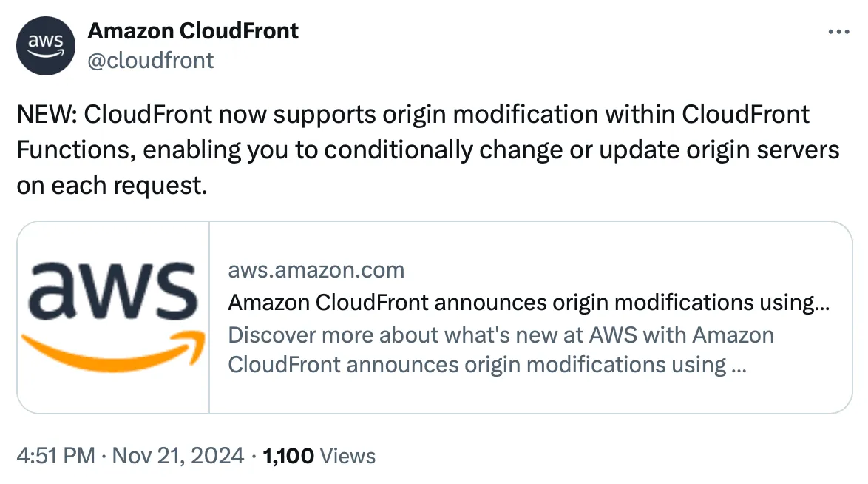Click the Amazon CloudFront profile avatar
Image resolution: width=868 pixels, height=484 pixels.
coord(45,45)
